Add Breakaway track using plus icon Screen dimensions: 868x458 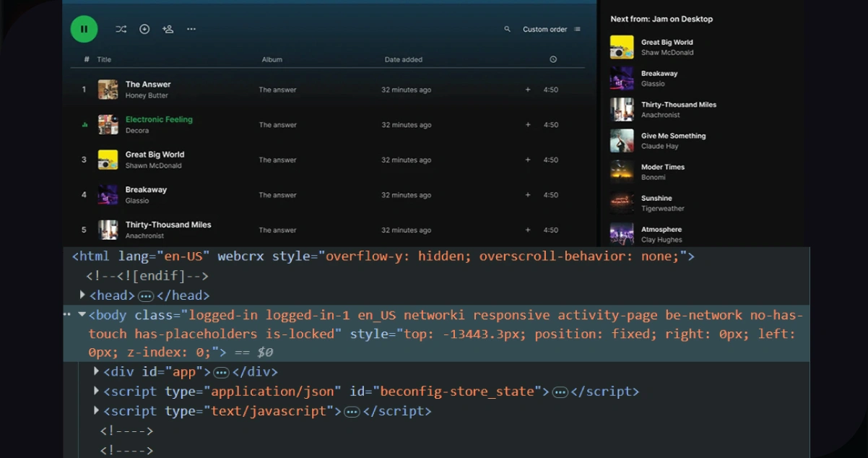528,195
